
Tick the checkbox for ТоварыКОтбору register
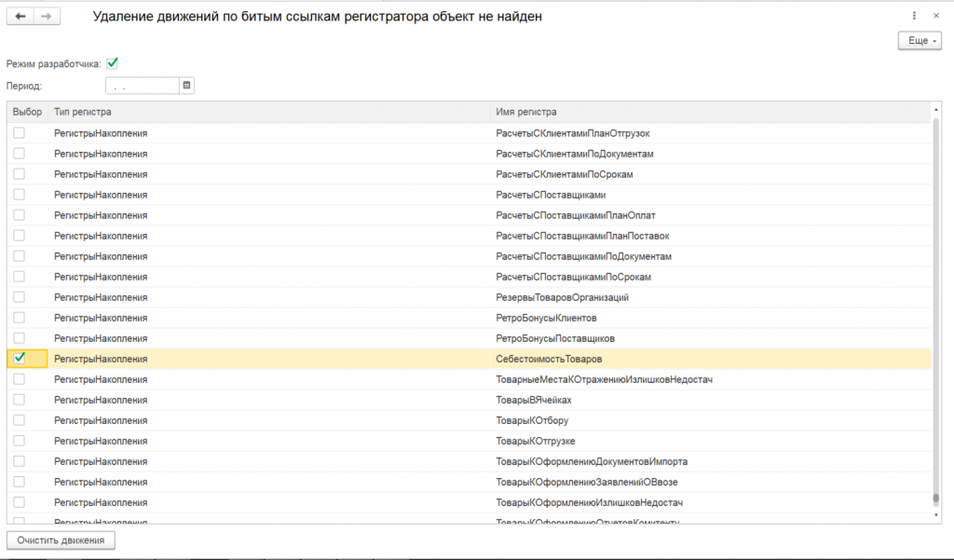pos(19,420)
